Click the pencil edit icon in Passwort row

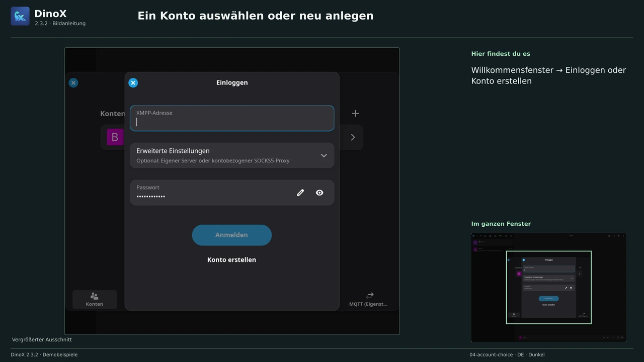tap(300, 193)
